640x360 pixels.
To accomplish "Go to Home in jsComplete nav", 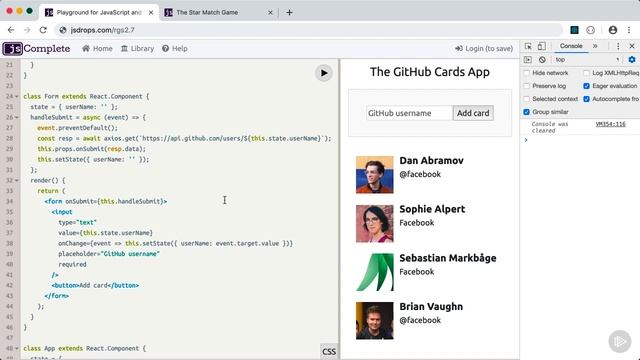I will tap(97, 49).
